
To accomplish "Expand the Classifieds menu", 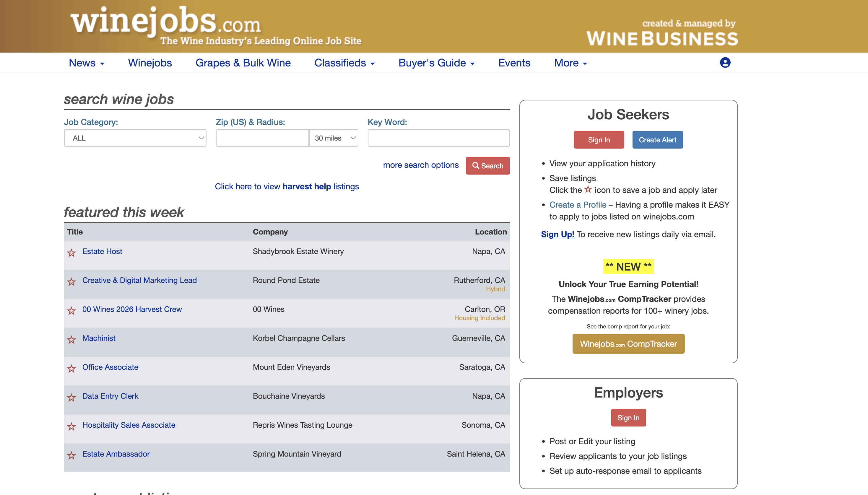I will click(x=344, y=63).
